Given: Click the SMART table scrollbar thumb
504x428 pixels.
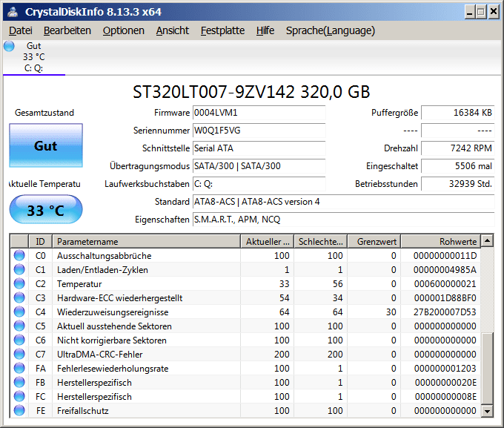Looking at the screenshot, I should [487, 368].
